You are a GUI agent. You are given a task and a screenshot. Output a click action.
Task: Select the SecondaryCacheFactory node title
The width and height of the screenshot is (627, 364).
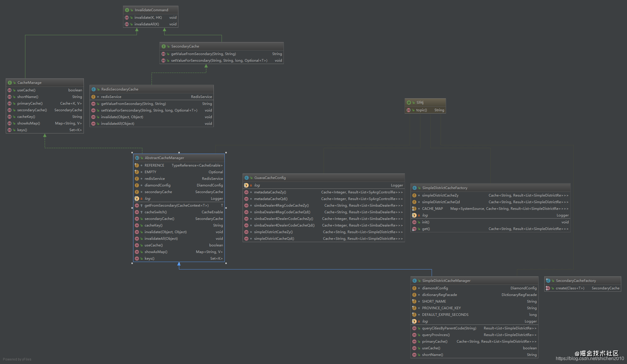click(x=576, y=281)
